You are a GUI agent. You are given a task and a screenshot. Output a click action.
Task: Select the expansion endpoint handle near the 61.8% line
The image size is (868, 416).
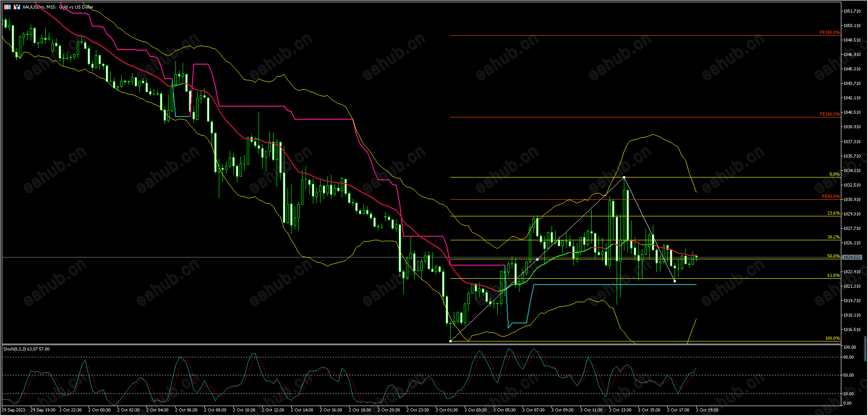pos(675,281)
